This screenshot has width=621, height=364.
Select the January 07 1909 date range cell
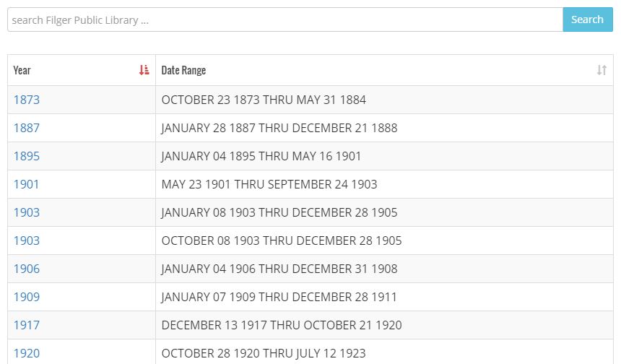384,297
